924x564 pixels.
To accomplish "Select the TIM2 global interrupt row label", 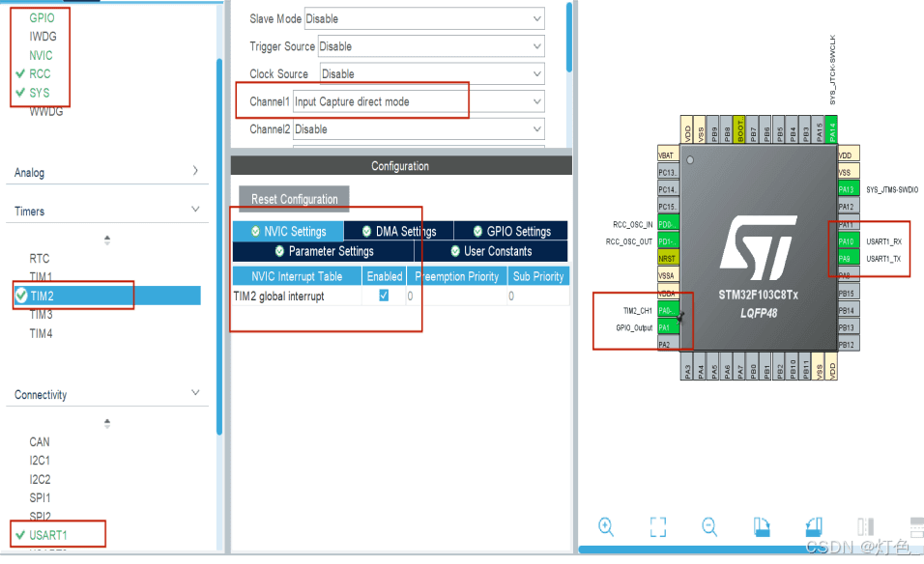I will pyautogui.click(x=278, y=296).
